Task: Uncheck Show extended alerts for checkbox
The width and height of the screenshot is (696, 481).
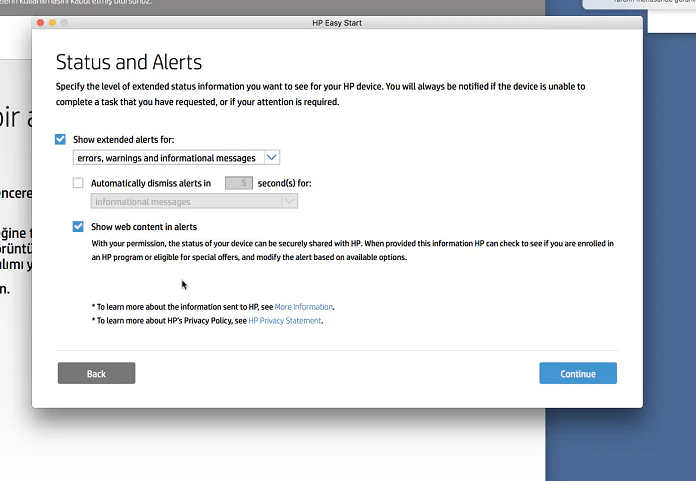Action: (60, 139)
